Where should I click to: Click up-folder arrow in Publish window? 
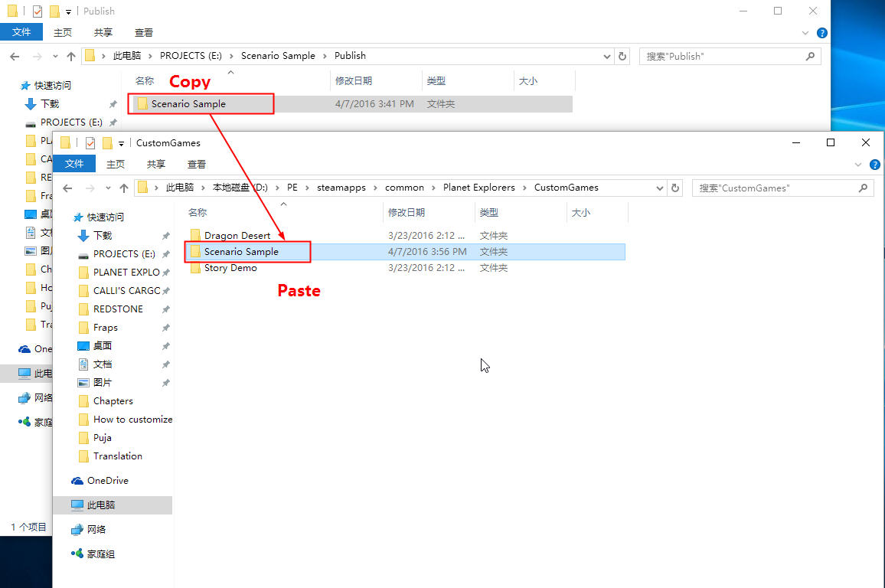[x=71, y=57]
